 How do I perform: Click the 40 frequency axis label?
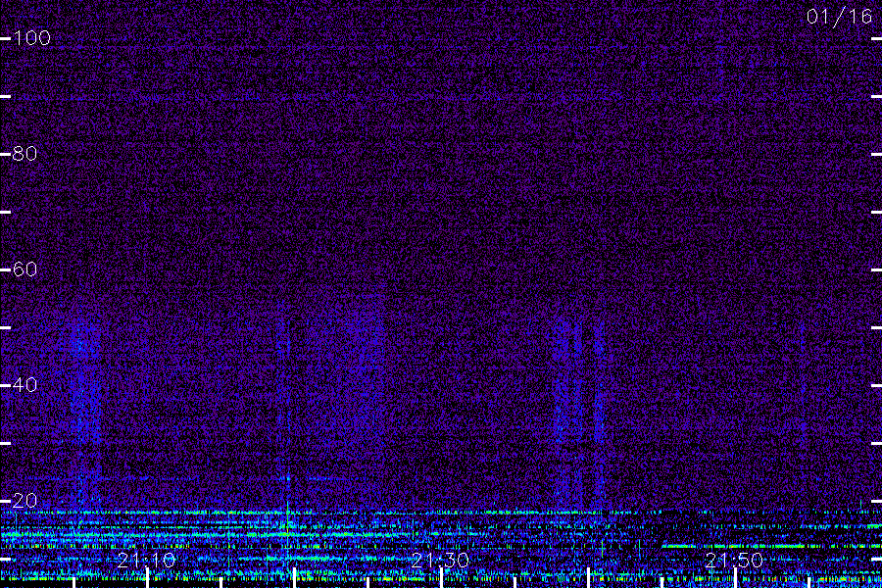[24, 385]
